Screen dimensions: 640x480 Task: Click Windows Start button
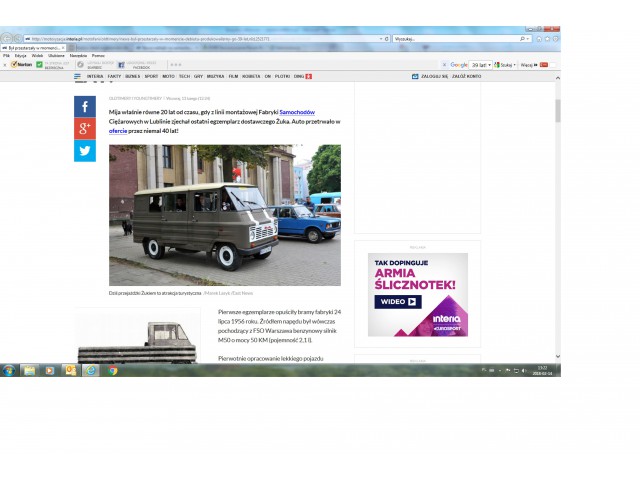pyautogui.click(x=9, y=370)
